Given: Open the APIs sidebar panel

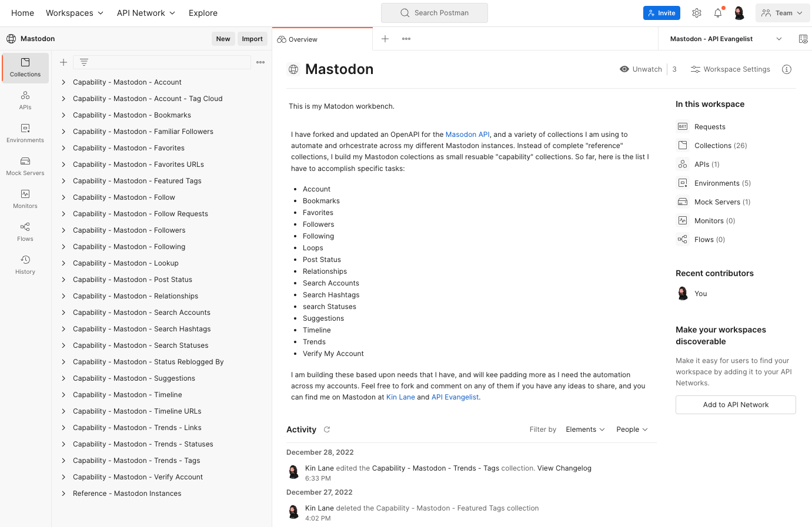Looking at the screenshot, I should [25, 100].
